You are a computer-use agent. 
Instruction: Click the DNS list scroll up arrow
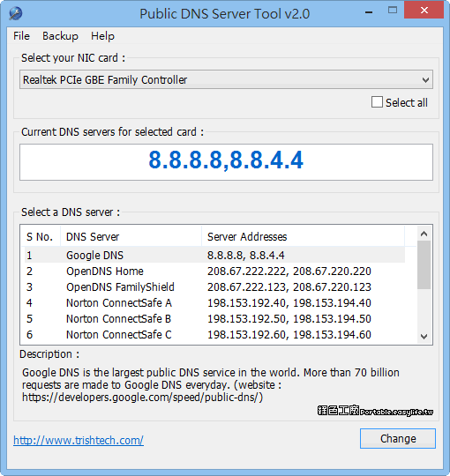click(424, 234)
